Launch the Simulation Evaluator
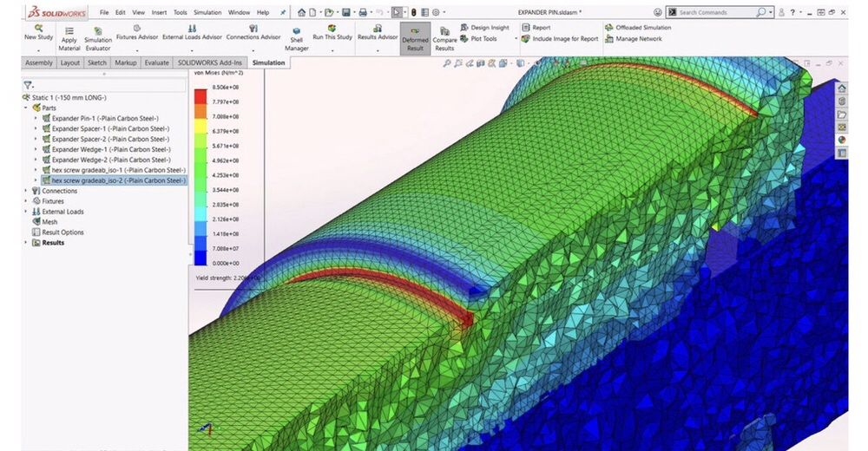Viewport: 868px width, 451px height. tap(98, 39)
